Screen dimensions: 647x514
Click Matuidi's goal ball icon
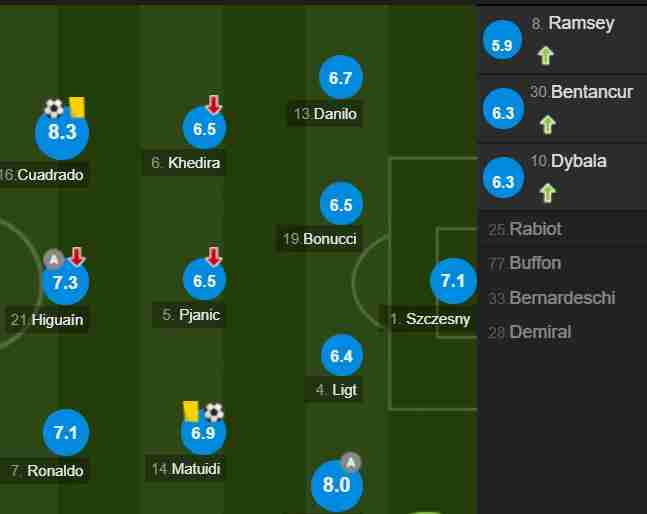coord(214,412)
